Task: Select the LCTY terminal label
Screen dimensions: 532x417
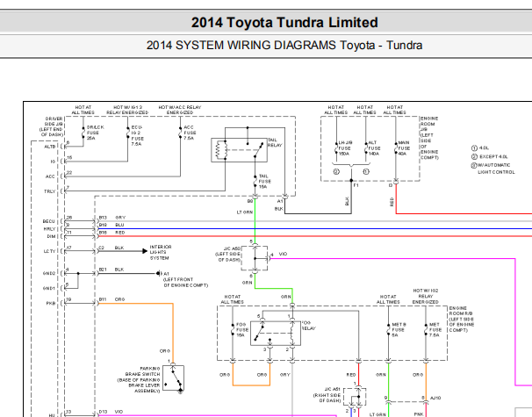Action: click(x=49, y=251)
